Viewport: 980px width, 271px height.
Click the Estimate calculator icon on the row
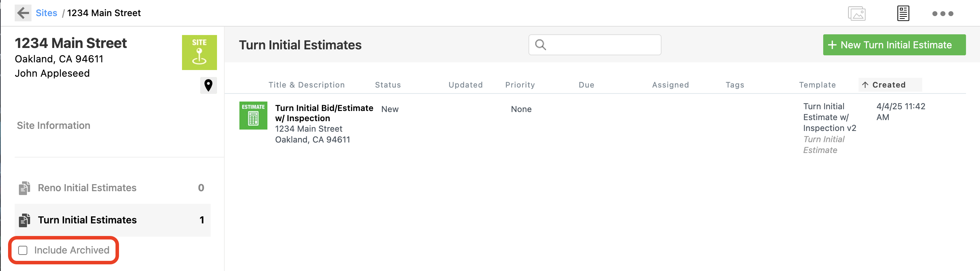pyautogui.click(x=253, y=115)
